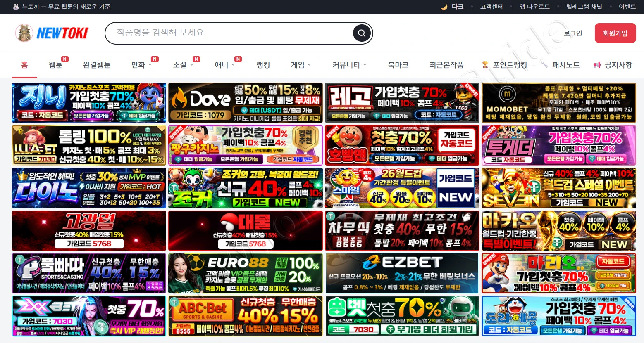The width and height of the screenshot is (644, 343).
Task: Open the 레고 가입첫충 banner
Action: (x=402, y=103)
